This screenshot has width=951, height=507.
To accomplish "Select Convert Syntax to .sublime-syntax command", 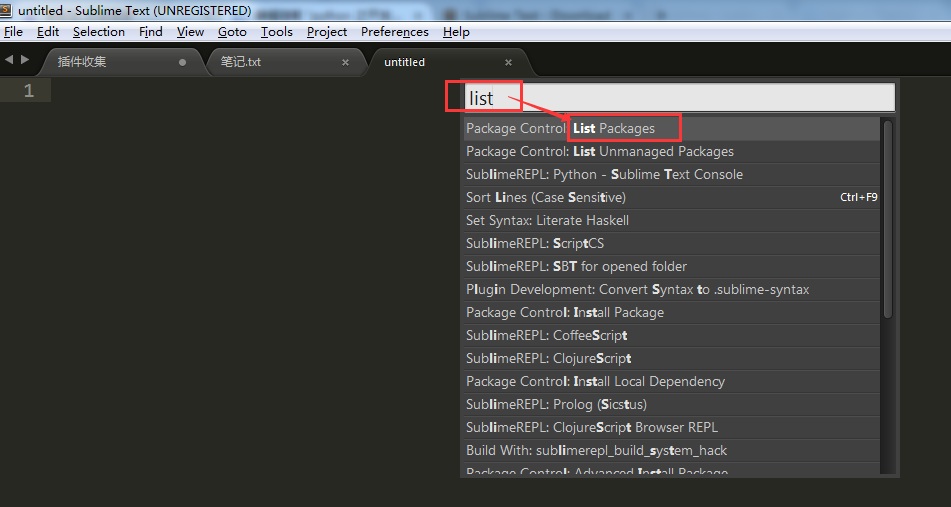I will pyautogui.click(x=671, y=290).
